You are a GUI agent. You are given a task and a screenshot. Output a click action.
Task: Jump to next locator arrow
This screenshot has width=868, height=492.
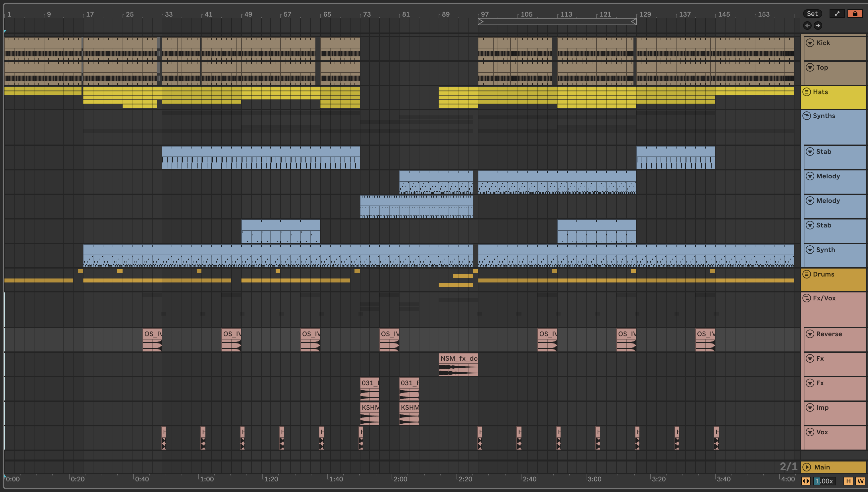(818, 25)
